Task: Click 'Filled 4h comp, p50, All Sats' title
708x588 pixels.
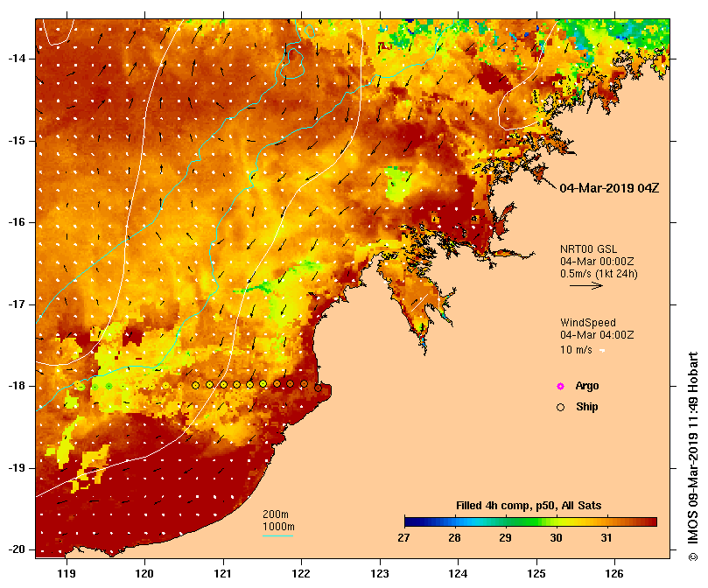Action: [529, 506]
